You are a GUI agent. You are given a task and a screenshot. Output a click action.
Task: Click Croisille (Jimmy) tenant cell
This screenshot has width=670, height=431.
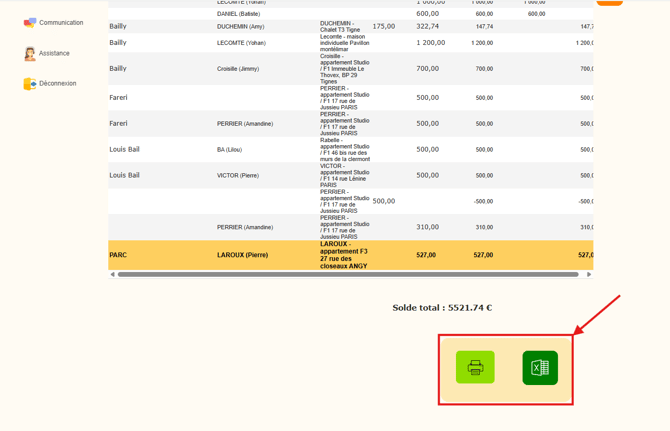click(x=238, y=69)
